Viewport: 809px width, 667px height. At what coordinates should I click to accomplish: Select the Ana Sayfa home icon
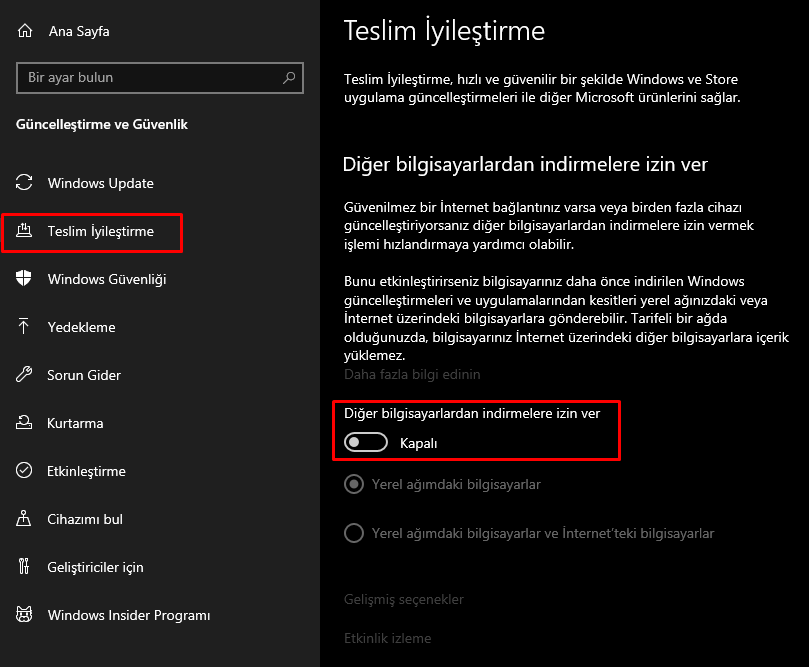point(25,30)
